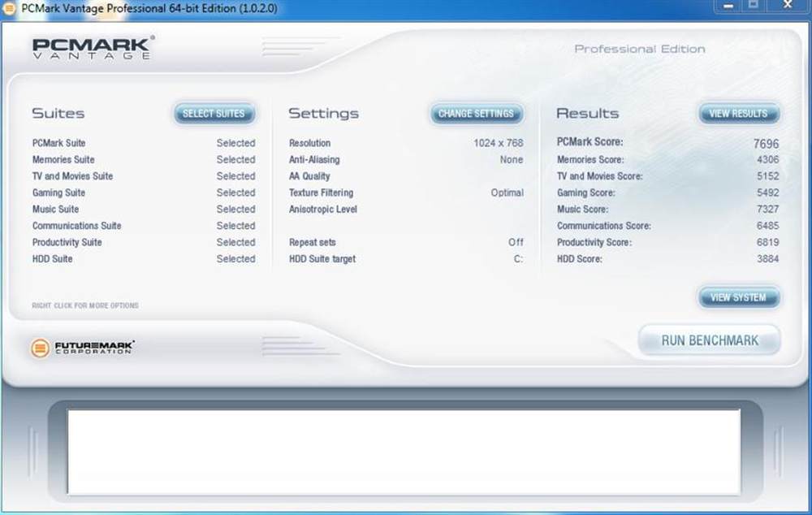
Task: Click the Repeat sets value Off
Action: [x=516, y=243]
